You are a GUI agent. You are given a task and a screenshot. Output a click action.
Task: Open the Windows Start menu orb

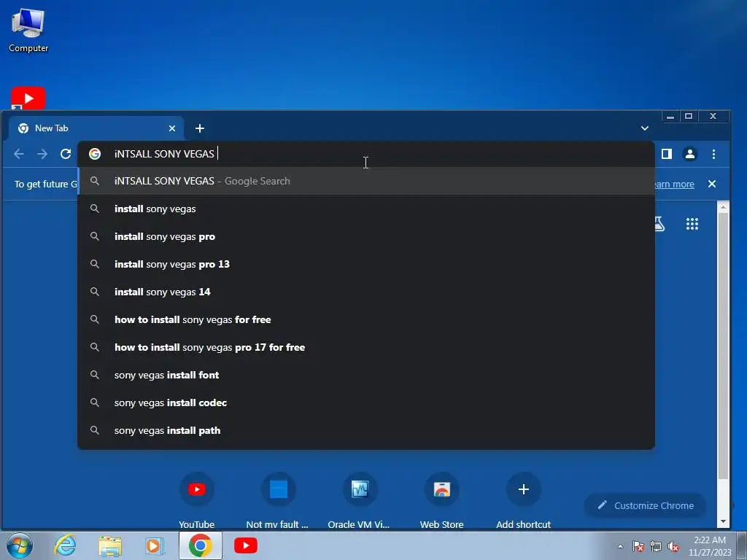click(20, 545)
